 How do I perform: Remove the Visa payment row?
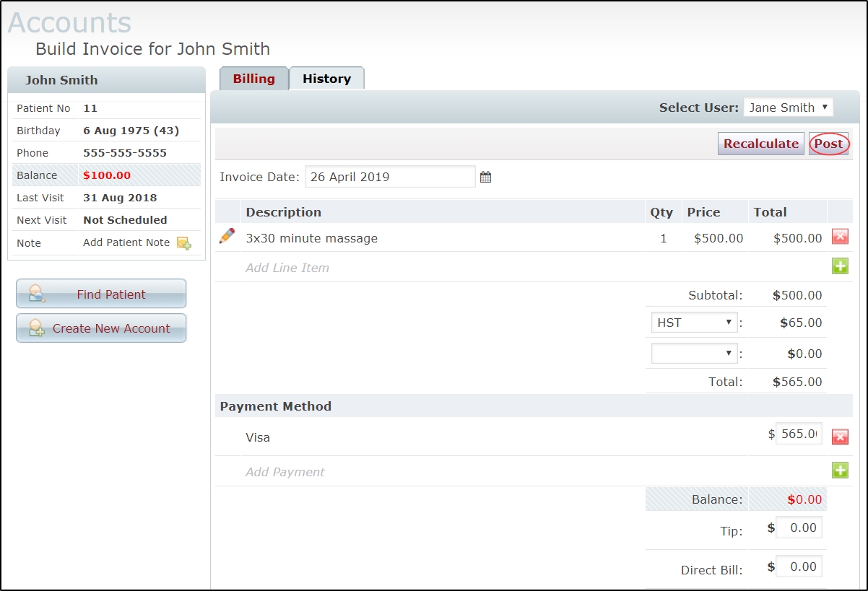(840, 437)
